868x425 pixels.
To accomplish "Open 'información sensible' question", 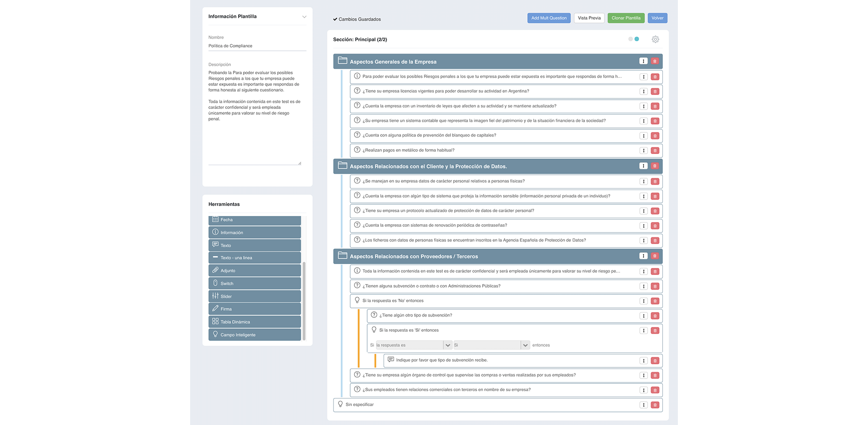I will [x=506, y=196].
